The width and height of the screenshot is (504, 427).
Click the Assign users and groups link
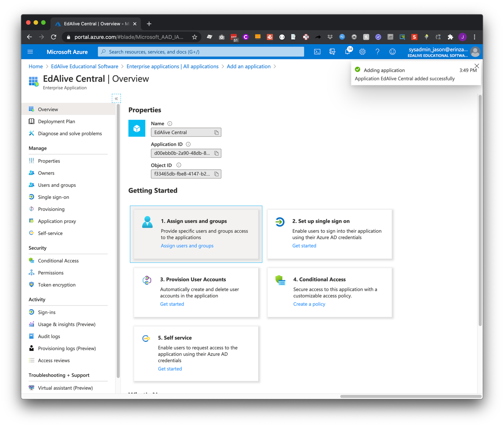point(187,246)
